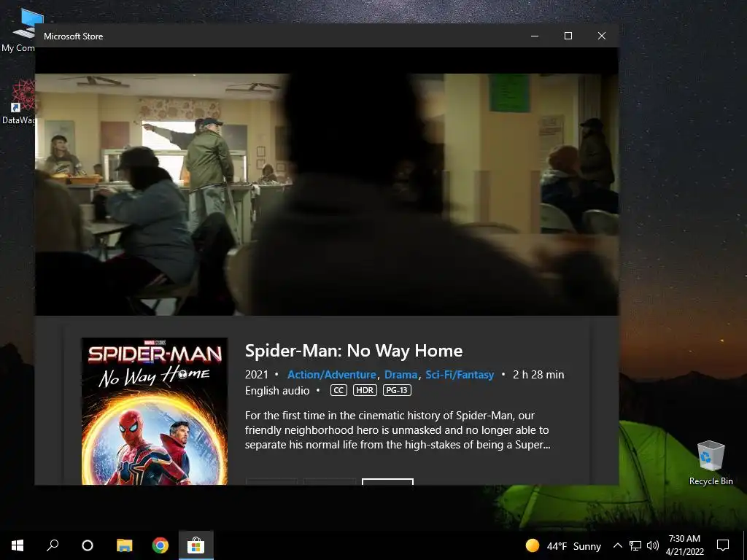Open taskbar Search magnifier
Viewport: 747px width, 560px height.
pyautogui.click(x=53, y=545)
